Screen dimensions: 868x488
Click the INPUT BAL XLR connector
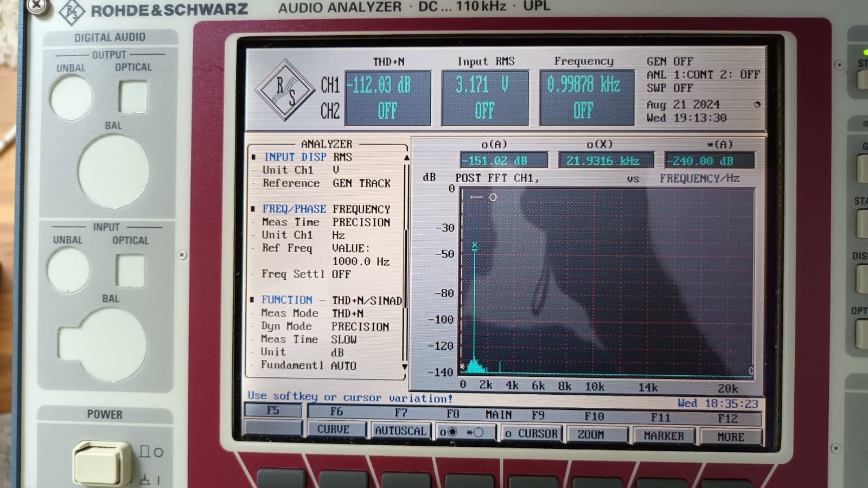click(x=103, y=345)
